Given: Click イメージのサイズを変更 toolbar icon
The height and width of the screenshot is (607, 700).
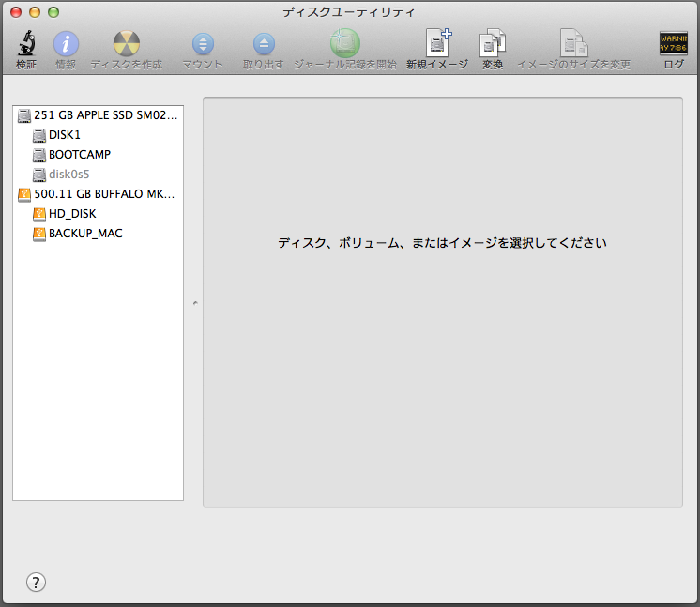Looking at the screenshot, I should tap(574, 43).
